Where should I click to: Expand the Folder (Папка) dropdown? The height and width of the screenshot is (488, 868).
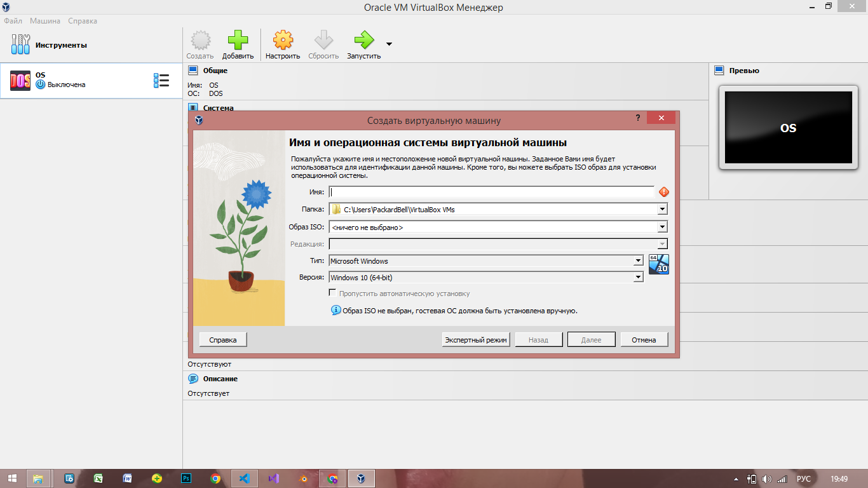662,209
